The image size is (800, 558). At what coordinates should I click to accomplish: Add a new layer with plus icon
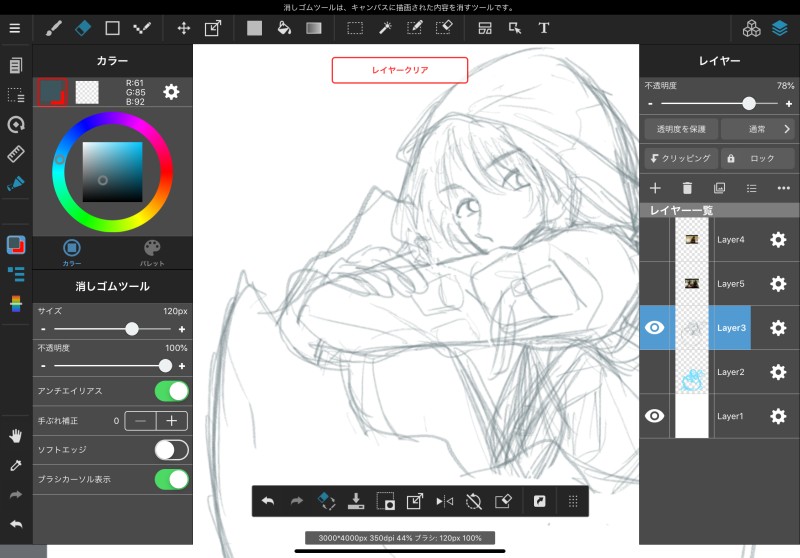[655, 188]
